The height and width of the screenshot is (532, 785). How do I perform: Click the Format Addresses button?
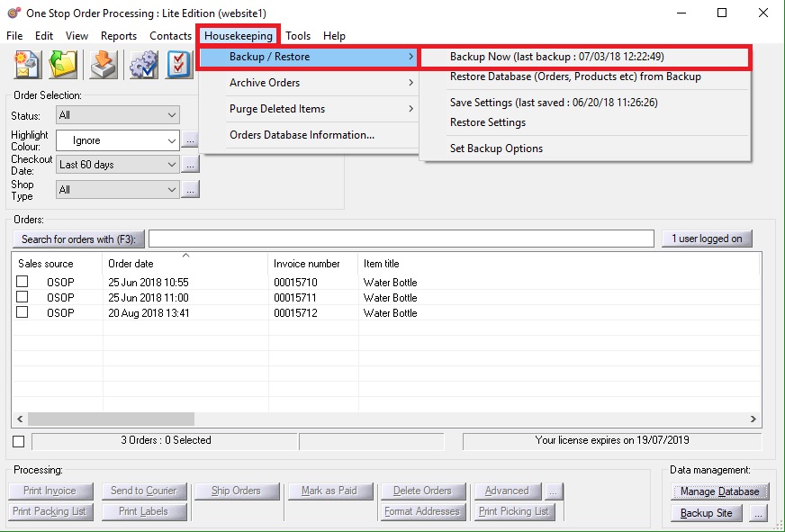(423, 511)
